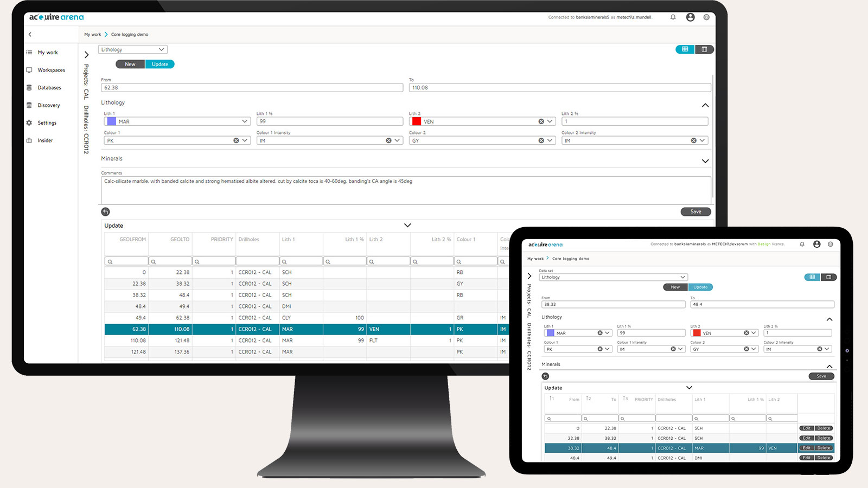
Task: Click the New button above the form
Action: [130, 64]
